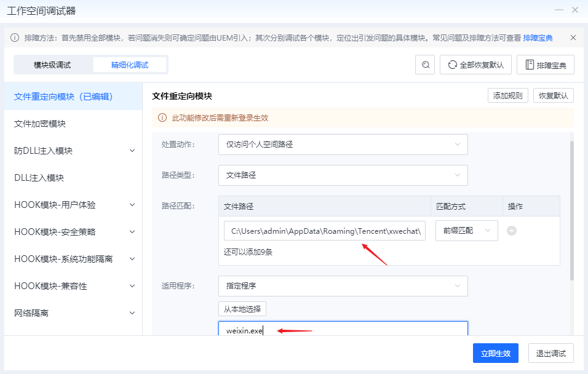Viewport: 588px width, 374px height.
Task: Click the vertical scrollbar in the settings panel
Action: [571, 209]
